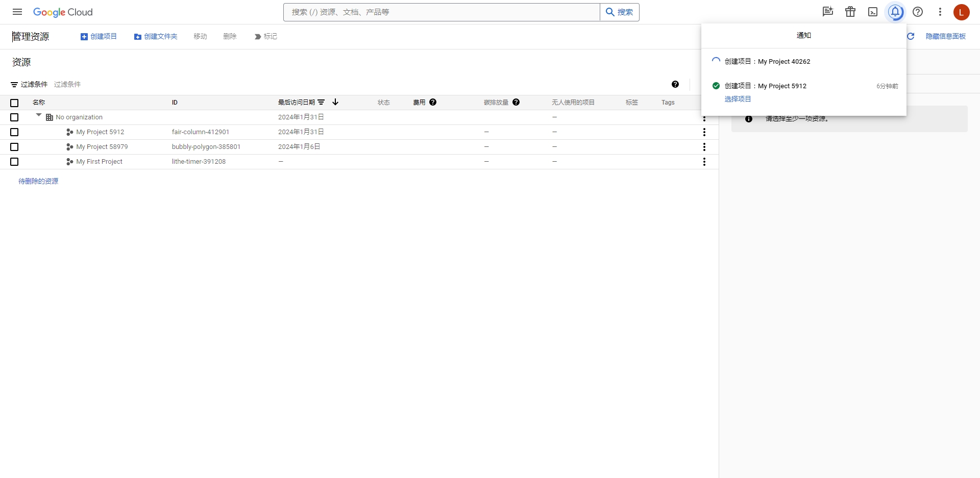Click 隐藏信息面板 hide info panel link
Image resolution: width=980 pixels, height=478 pixels.
click(946, 36)
